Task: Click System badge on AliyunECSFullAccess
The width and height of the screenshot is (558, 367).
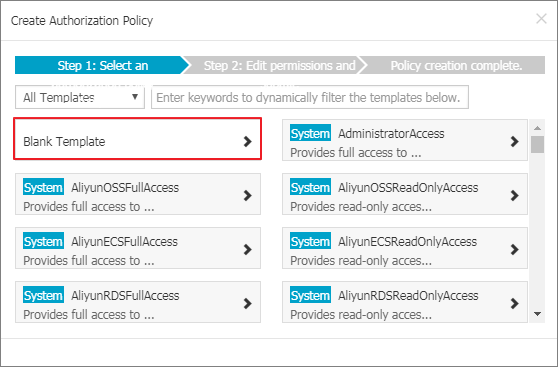Action: pyautogui.click(x=43, y=241)
